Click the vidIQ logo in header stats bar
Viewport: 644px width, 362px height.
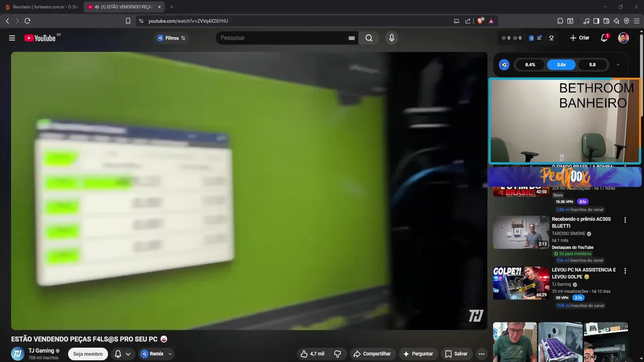(531, 38)
